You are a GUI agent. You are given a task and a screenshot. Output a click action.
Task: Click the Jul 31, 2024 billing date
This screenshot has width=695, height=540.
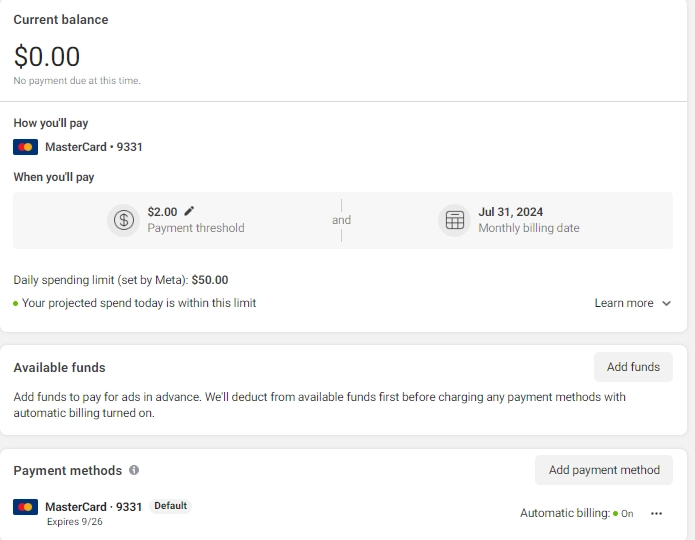511,212
